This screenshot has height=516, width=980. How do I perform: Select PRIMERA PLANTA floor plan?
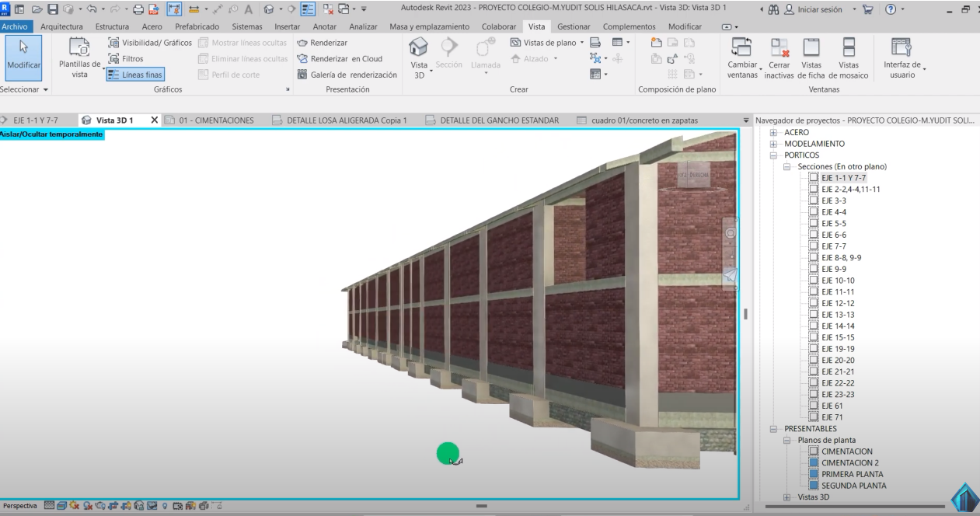pyautogui.click(x=852, y=474)
